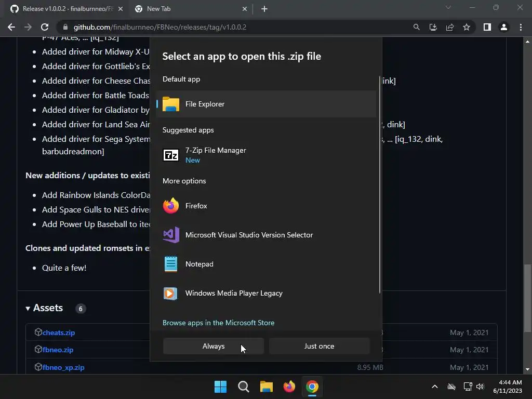Bookmark this page with star
This screenshot has height=399, width=532.
pyautogui.click(x=467, y=27)
